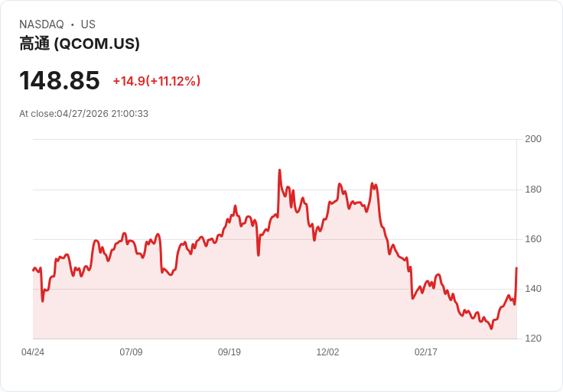Click the 04/24 date label on x-axis
Image resolution: width=563 pixels, height=392 pixels.
point(33,352)
